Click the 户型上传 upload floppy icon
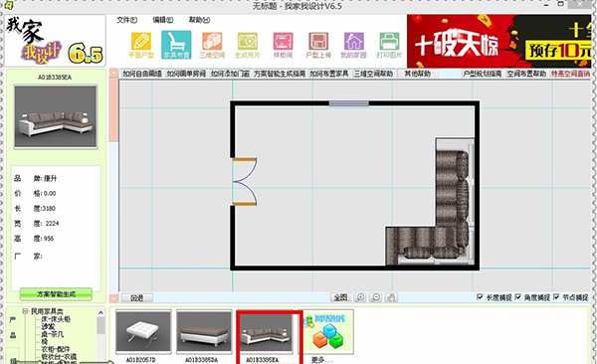 (x=318, y=45)
